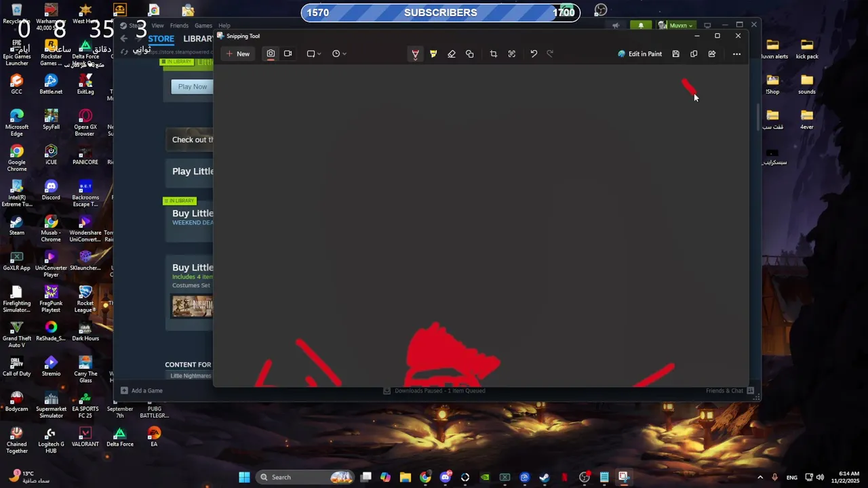Open Steam Games menu

[x=203, y=26]
